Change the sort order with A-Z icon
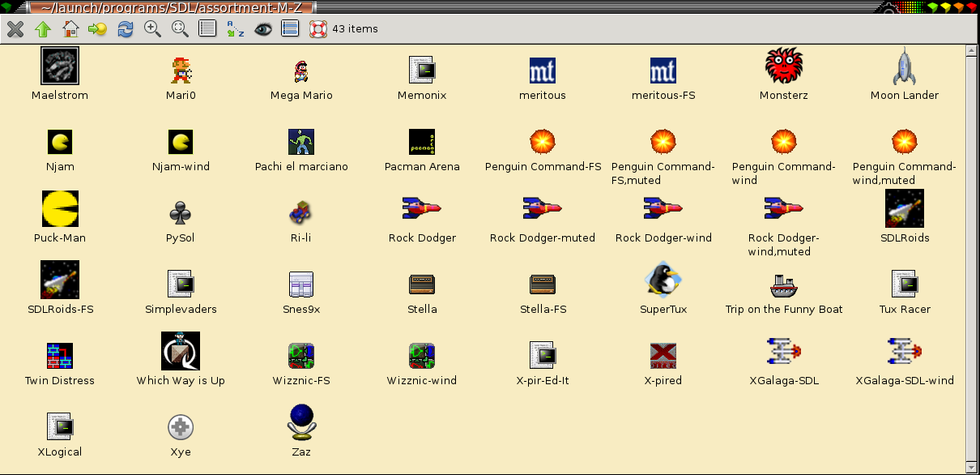Image resolution: width=980 pixels, height=475 pixels. tap(235, 29)
